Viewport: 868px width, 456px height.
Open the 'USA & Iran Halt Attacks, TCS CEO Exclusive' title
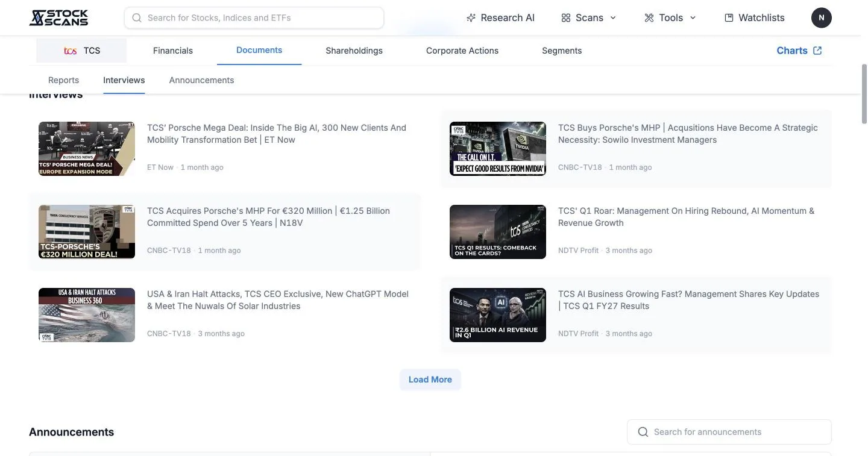278,300
